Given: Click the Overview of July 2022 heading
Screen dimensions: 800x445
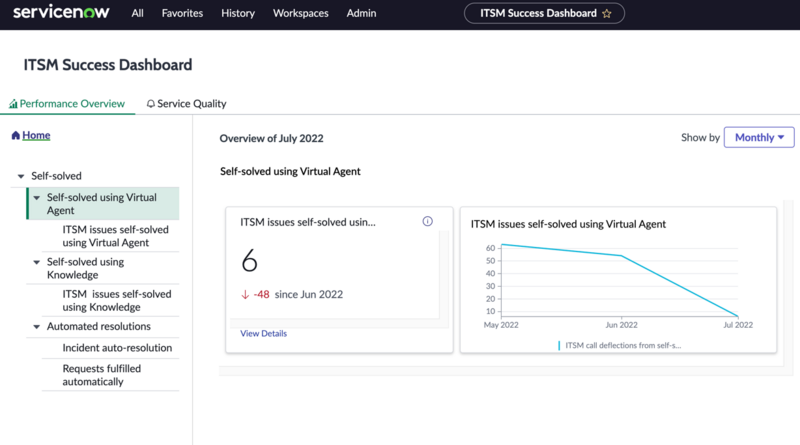Looking at the screenshot, I should [x=271, y=138].
